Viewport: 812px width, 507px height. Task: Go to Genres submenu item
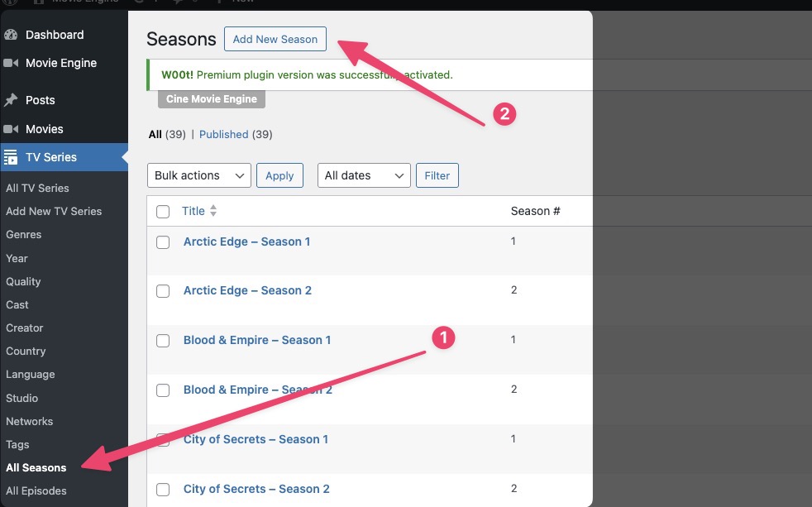(x=23, y=234)
